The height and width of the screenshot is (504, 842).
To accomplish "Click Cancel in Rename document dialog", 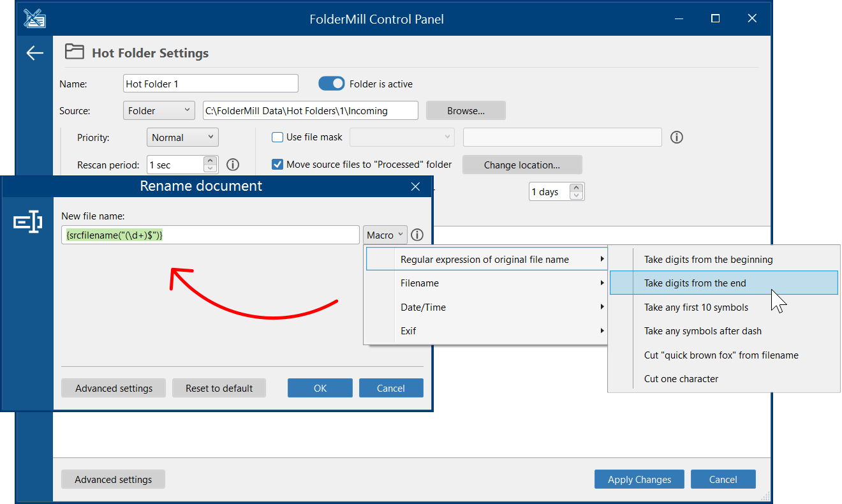I will point(391,388).
